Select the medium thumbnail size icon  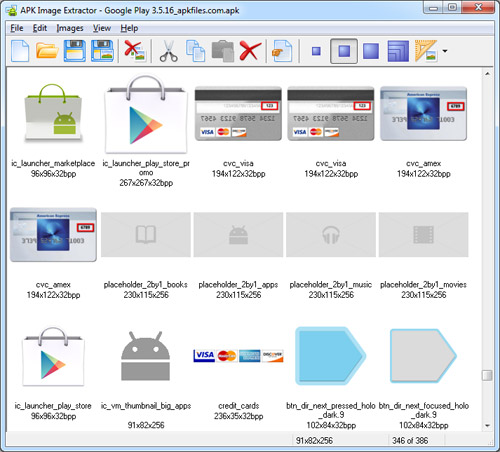344,51
